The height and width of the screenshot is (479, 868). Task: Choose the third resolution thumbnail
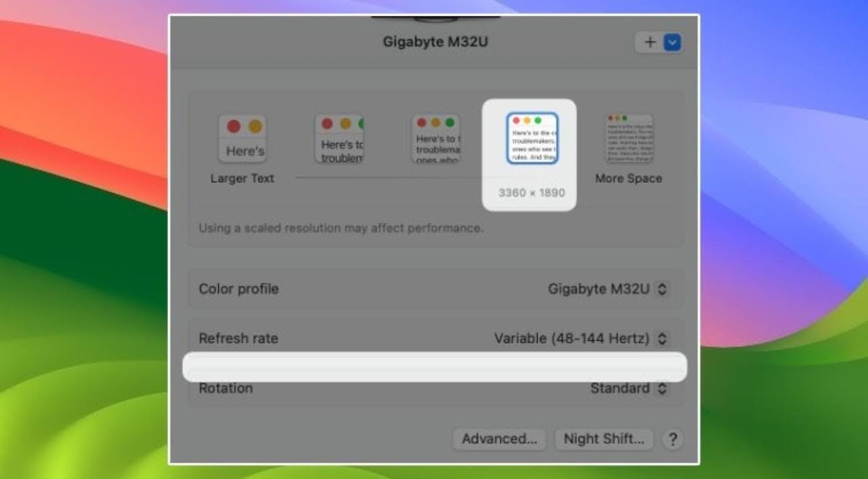pyautogui.click(x=436, y=138)
